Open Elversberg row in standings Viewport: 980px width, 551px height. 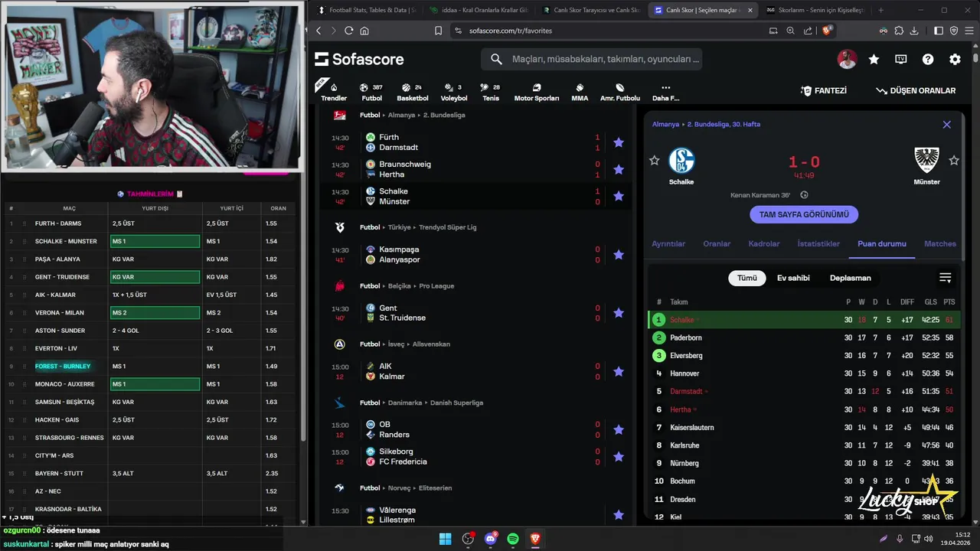pos(804,356)
